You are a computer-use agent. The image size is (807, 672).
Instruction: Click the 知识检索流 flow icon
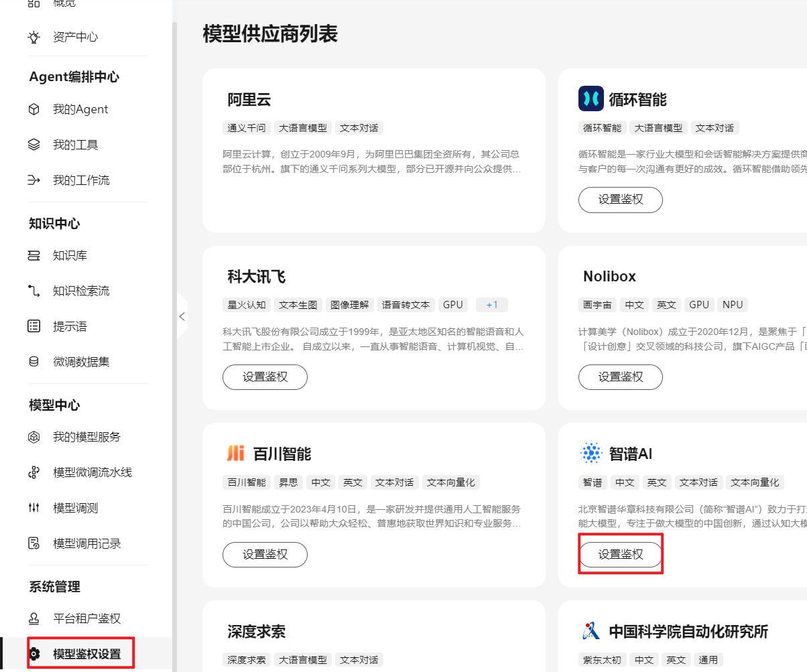(x=34, y=291)
